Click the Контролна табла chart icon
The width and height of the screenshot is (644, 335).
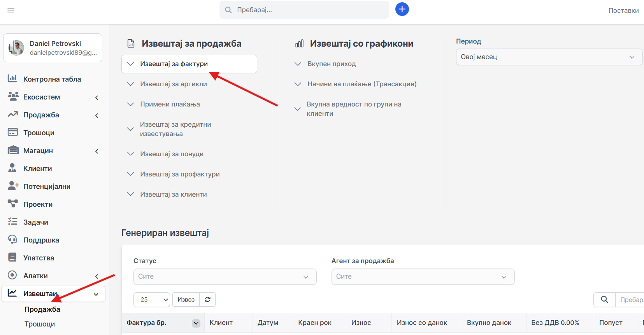click(x=12, y=79)
